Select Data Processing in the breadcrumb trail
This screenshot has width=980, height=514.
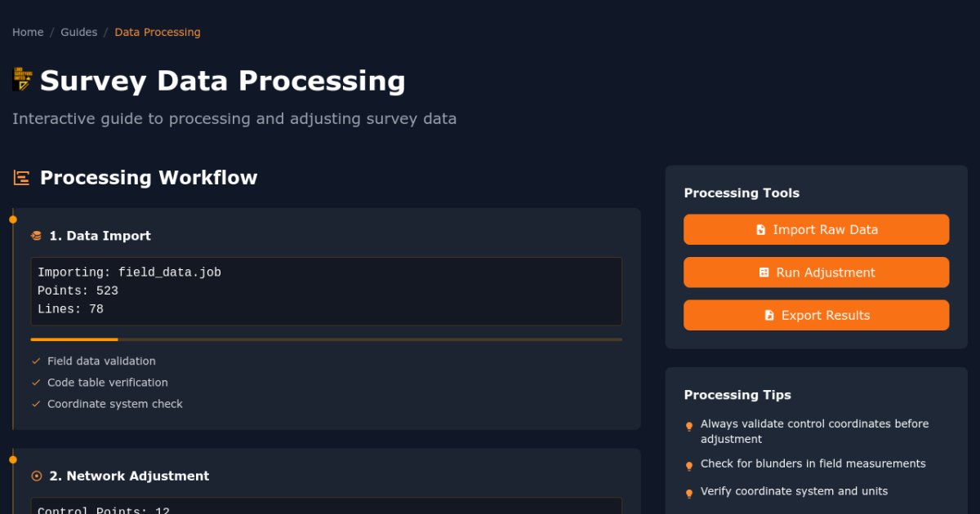click(158, 32)
